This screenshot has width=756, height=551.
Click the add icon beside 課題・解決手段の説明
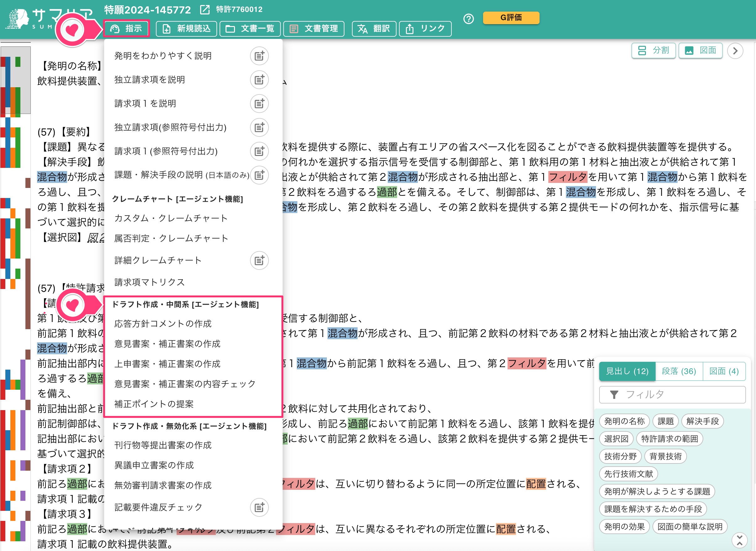pyautogui.click(x=259, y=175)
